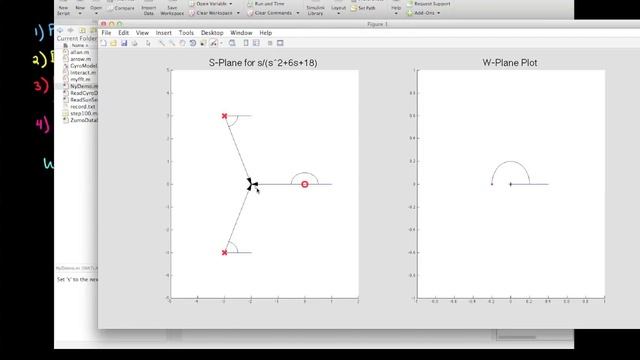Click the Hide Plot Tools icon
This screenshot has height=360, width=640.
click(x=270, y=43)
